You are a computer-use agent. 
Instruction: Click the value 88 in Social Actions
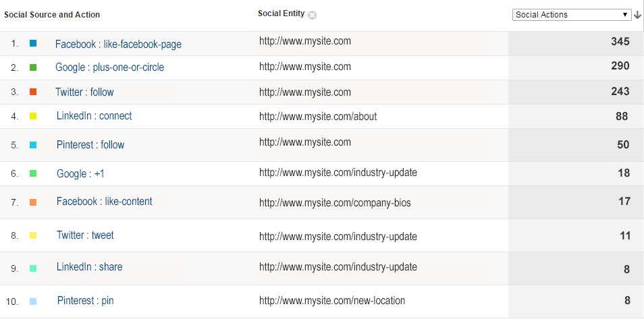[x=622, y=116]
